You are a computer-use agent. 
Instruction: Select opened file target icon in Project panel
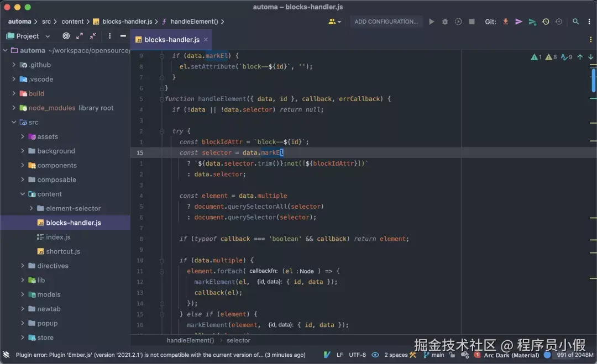66,36
